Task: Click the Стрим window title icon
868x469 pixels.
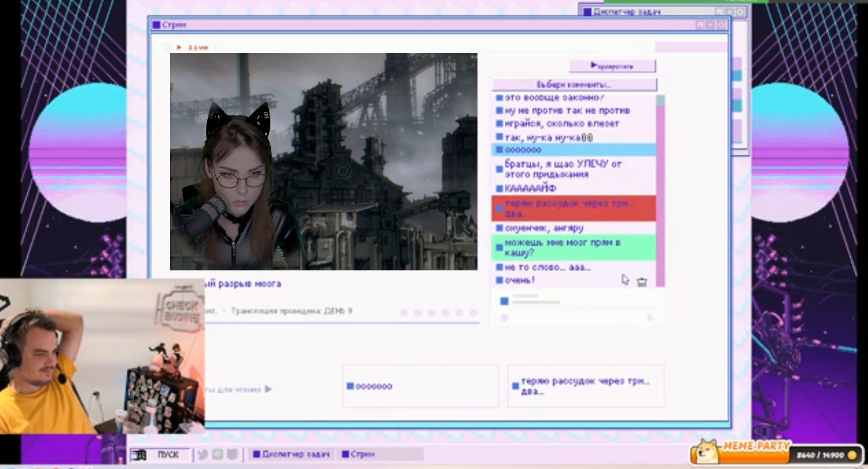Action: (x=157, y=25)
